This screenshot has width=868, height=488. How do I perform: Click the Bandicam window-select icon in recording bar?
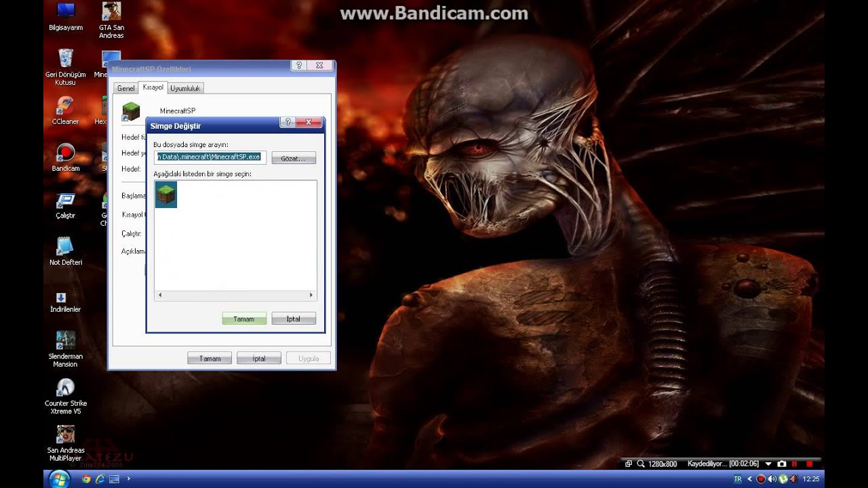[x=629, y=464]
